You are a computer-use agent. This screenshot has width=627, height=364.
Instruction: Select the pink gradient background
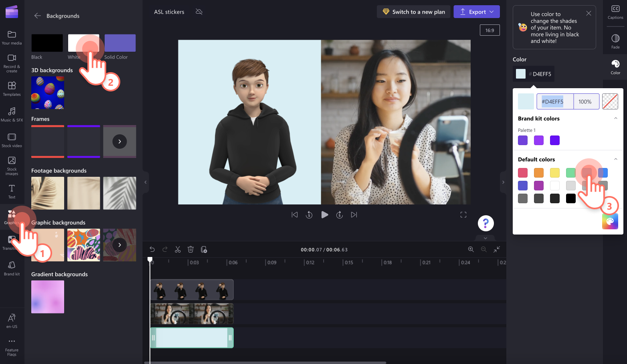click(x=48, y=297)
